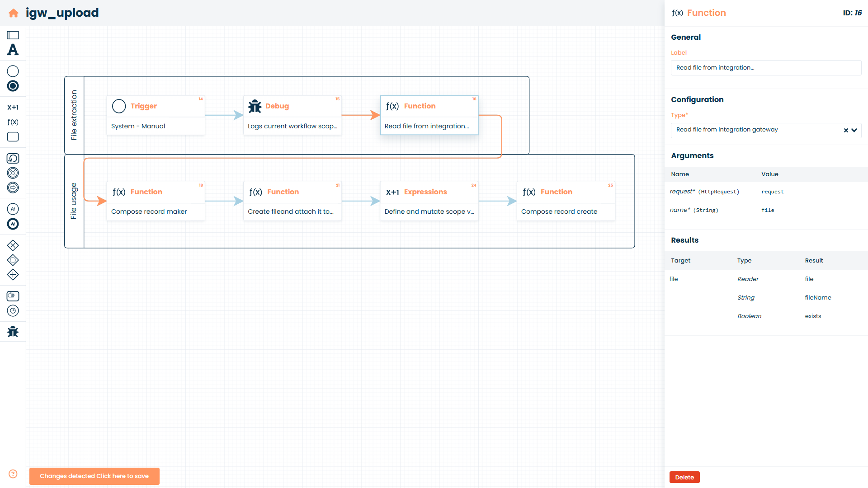Select the Compose record create node

[x=566, y=201]
